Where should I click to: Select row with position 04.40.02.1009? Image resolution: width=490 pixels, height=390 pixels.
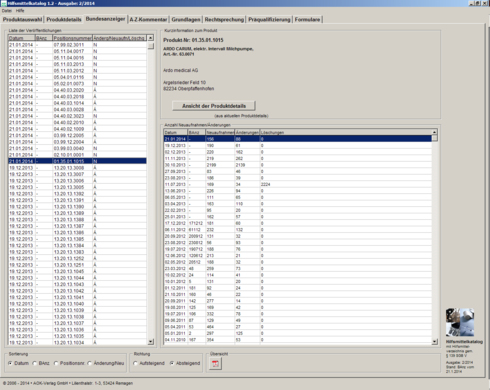pos(77,129)
